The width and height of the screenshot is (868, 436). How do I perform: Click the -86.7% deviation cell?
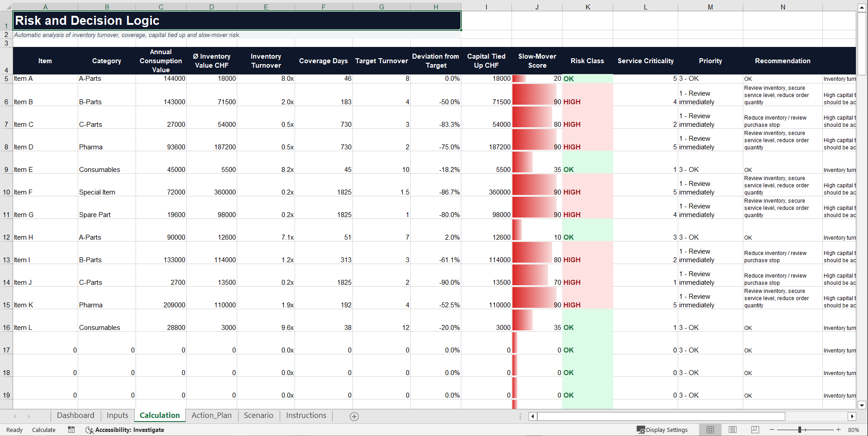click(436, 185)
